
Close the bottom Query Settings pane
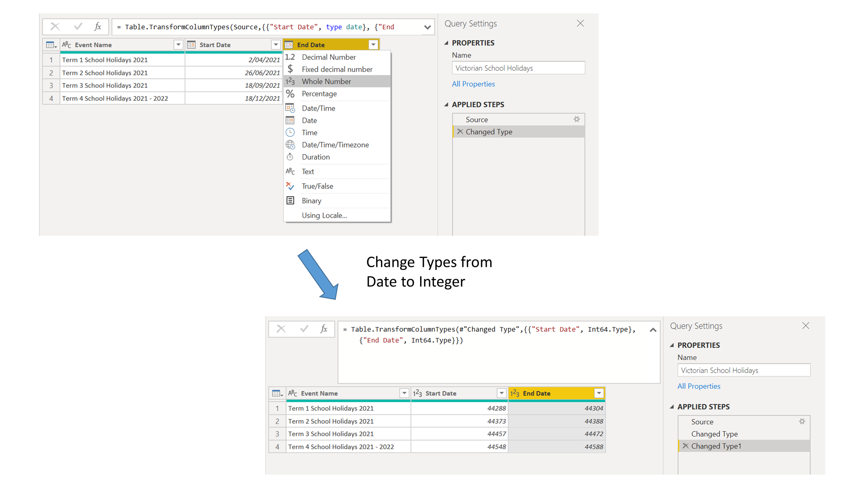(x=806, y=326)
